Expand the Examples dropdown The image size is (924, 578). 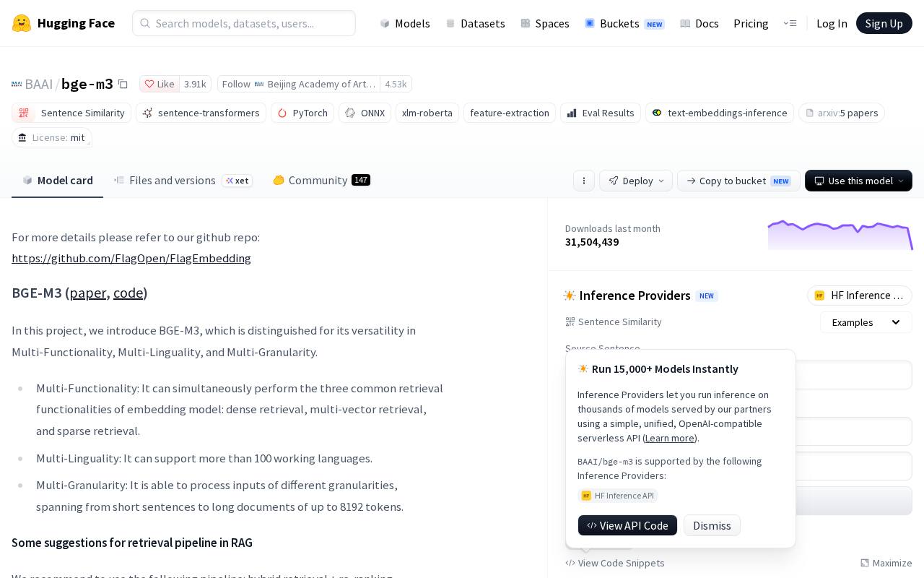866,322
